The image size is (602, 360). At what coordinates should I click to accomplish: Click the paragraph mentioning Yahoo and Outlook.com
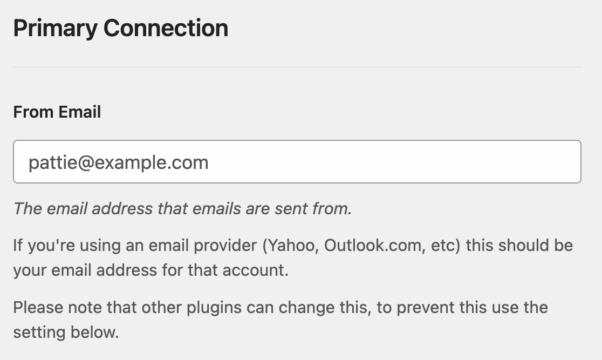point(293,258)
